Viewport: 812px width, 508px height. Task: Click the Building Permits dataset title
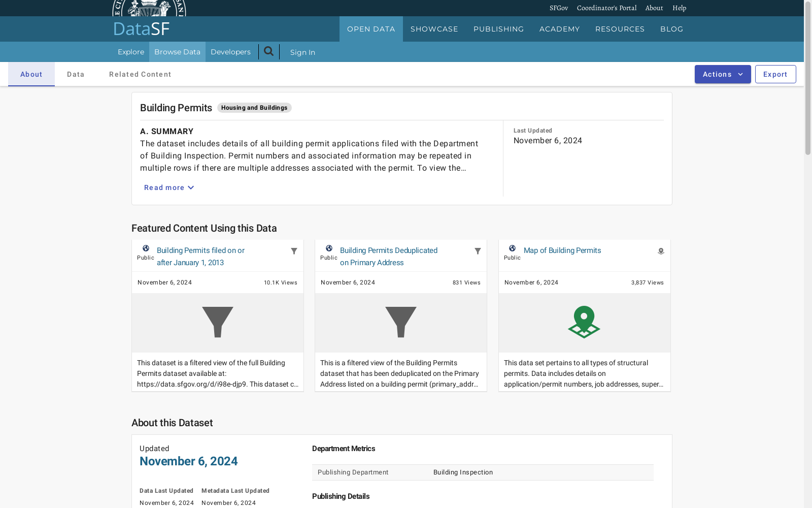point(176,108)
